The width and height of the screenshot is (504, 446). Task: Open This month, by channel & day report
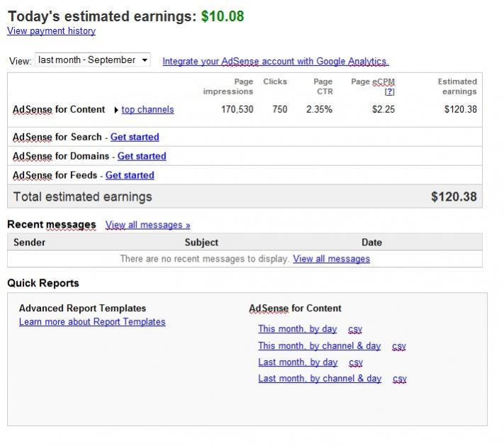(319, 346)
